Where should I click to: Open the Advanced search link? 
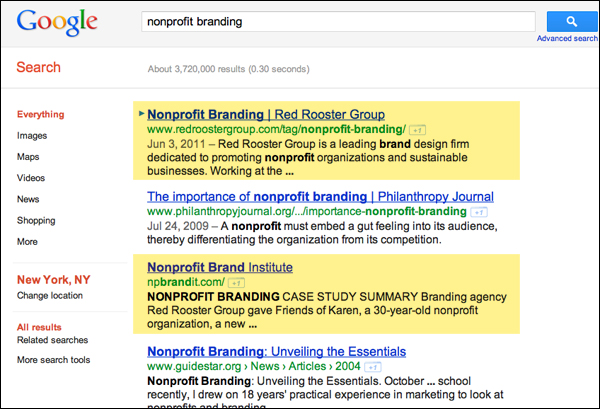pyautogui.click(x=567, y=38)
